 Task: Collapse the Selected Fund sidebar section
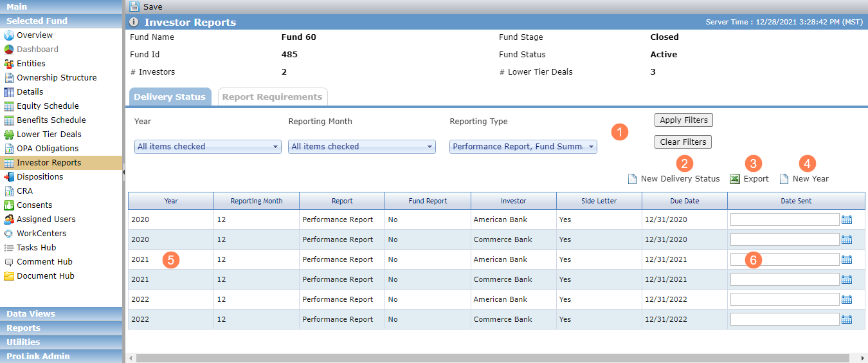point(61,21)
